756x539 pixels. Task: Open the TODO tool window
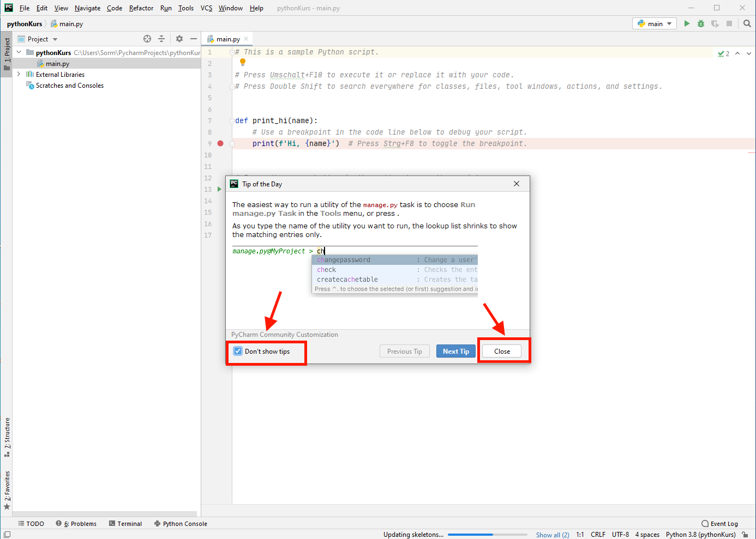pyautogui.click(x=31, y=524)
